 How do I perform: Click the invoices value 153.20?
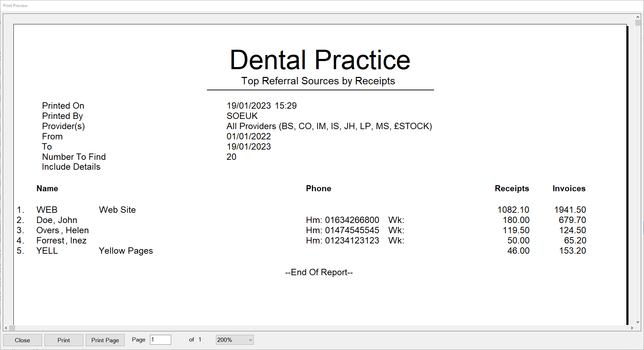(x=572, y=251)
